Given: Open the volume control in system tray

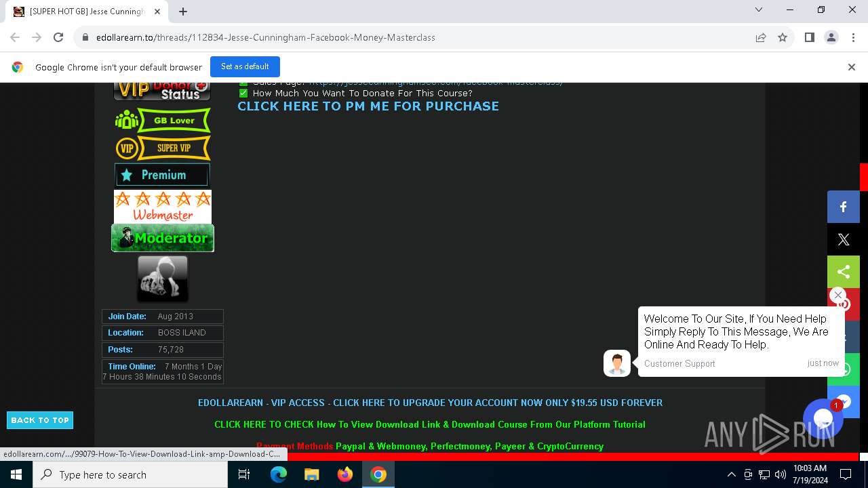Looking at the screenshot, I should 781,474.
